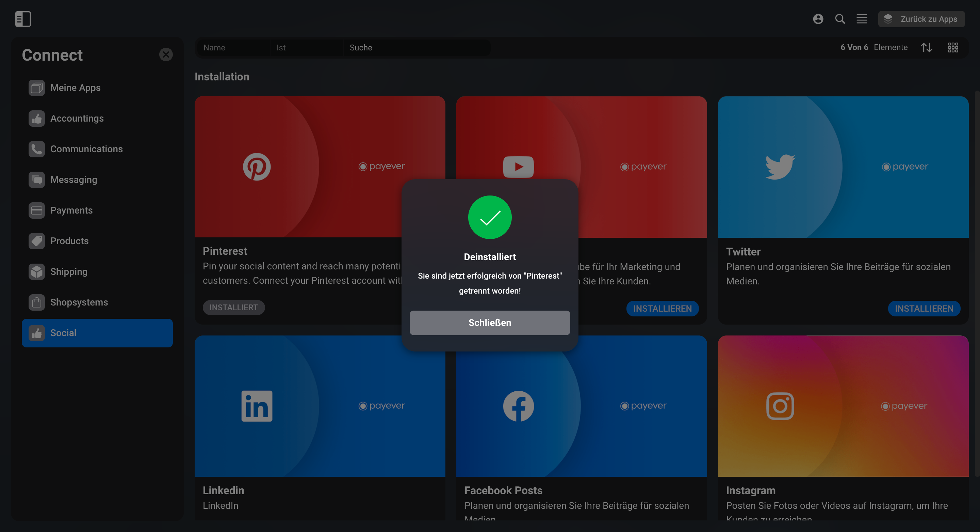The width and height of the screenshot is (980, 532).
Task: Click the Connect sidebar title
Action: (x=52, y=55)
